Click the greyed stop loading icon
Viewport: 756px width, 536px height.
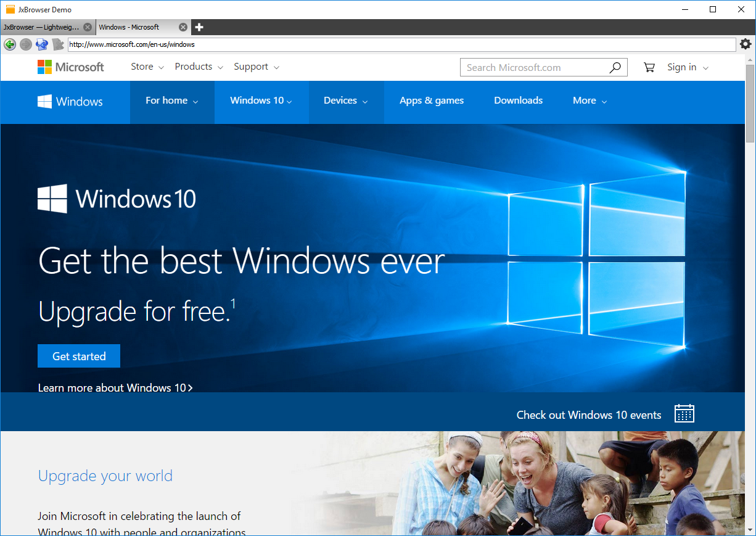(58, 44)
